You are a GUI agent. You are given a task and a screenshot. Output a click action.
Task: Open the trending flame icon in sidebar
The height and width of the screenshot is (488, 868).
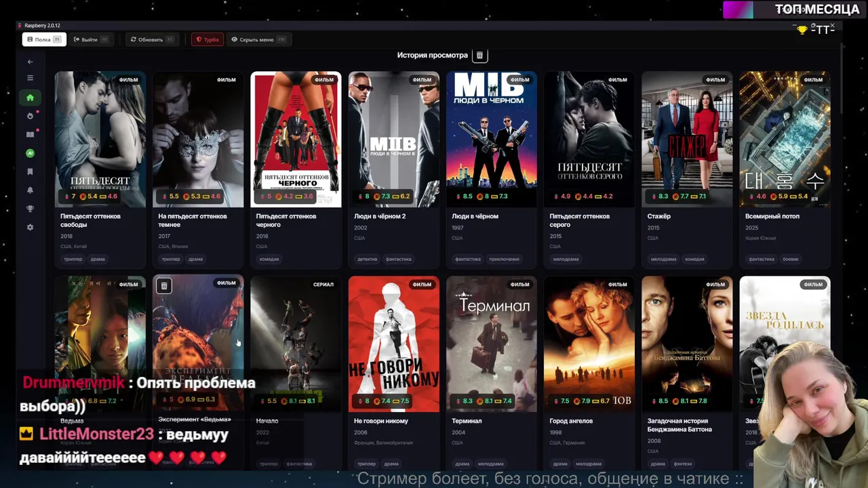pyautogui.click(x=30, y=116)
